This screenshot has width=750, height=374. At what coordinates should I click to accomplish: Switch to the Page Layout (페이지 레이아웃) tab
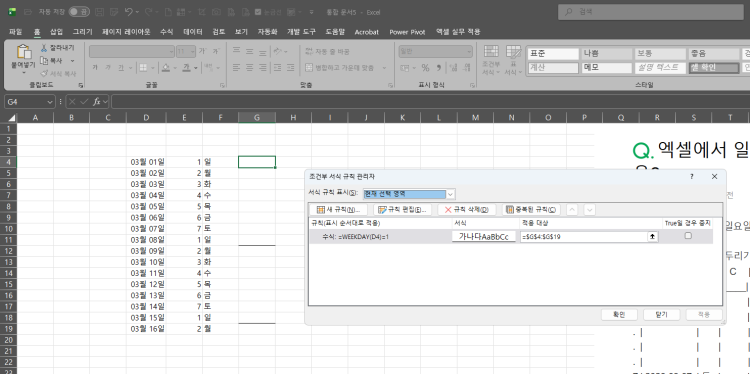[126, 32]
